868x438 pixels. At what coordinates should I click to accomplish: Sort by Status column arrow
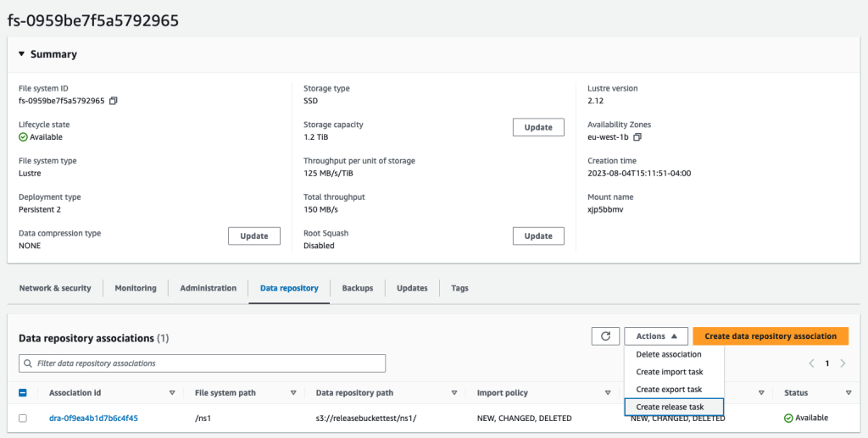pyautogui.click(x=849, y=392)
